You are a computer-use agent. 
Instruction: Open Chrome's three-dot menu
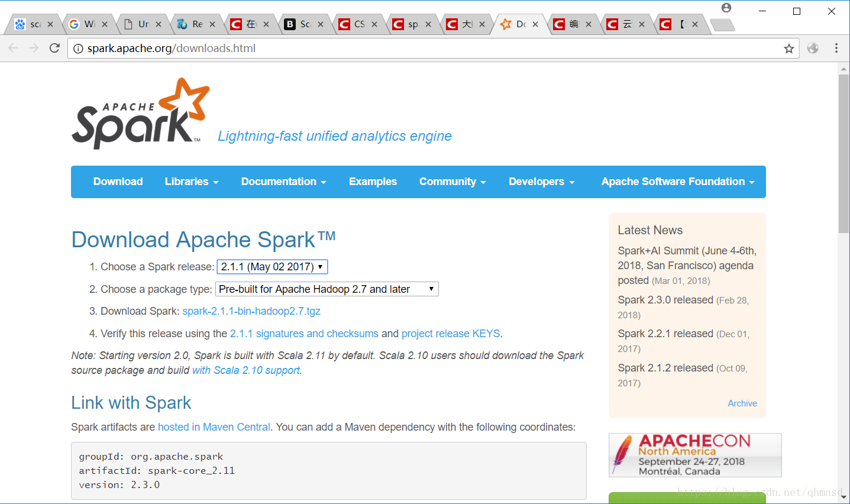(x=836, y=48)
